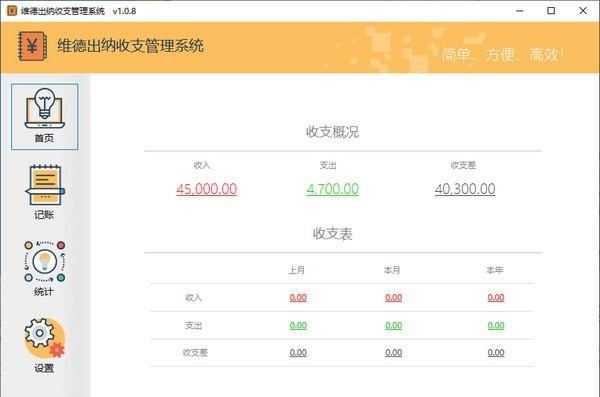Screen dimensions: 600x397
Task: Open this year's 收支差 0.00 link
Action: 496,353
